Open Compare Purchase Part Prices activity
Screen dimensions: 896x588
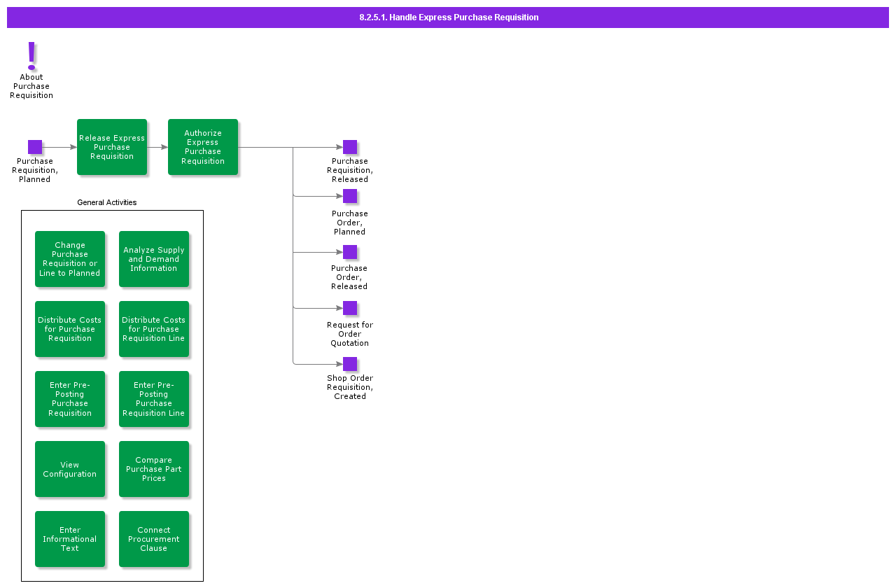point(154,469)
